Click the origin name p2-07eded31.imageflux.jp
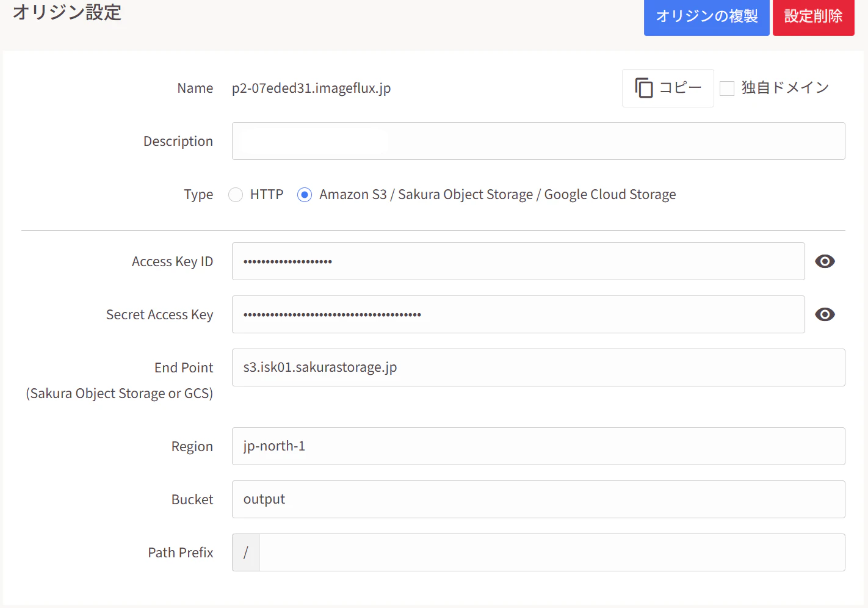 [x=311, y=88]
